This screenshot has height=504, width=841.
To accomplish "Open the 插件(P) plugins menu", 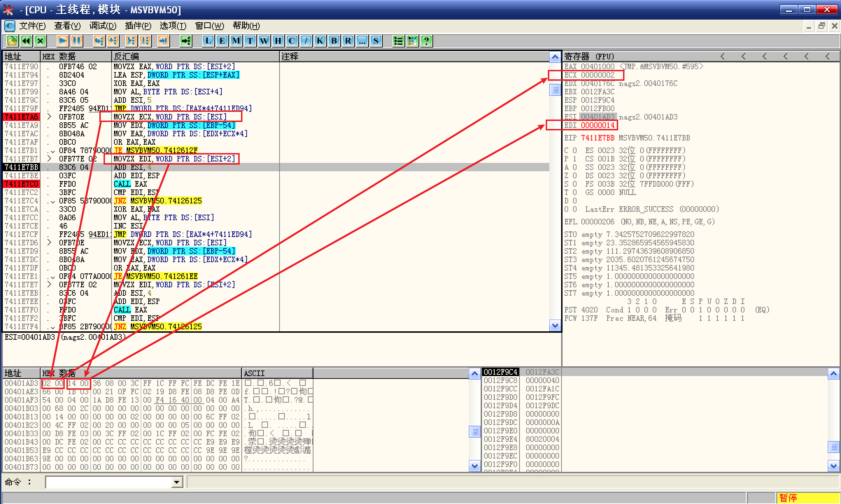I will pyautogui.click(x=138, y=26).
